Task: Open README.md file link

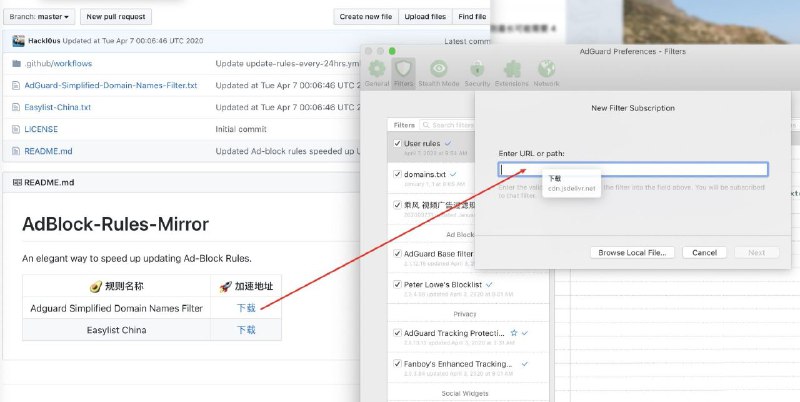Action: pos(48,151)
